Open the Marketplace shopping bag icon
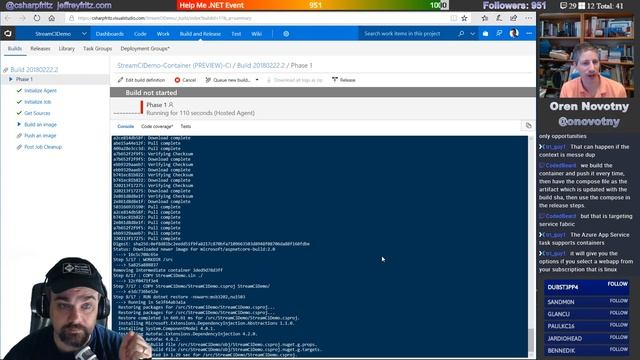This screenshot has width=640, height=360. point(485,34)
